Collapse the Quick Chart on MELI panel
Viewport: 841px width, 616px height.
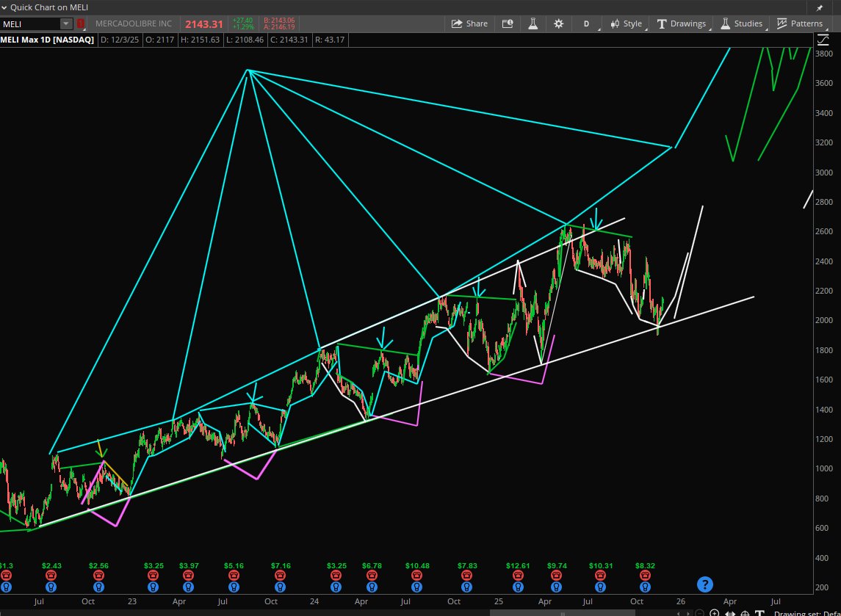point(4,7)
